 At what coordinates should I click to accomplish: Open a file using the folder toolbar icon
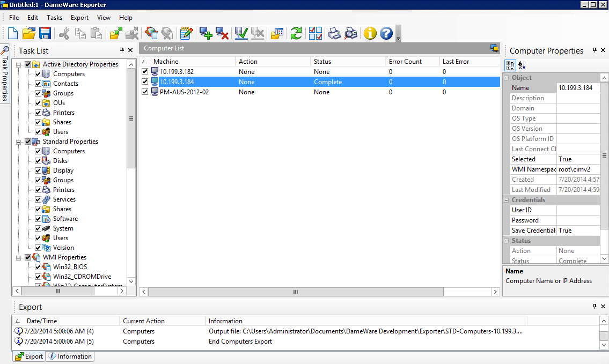point(29,33)
